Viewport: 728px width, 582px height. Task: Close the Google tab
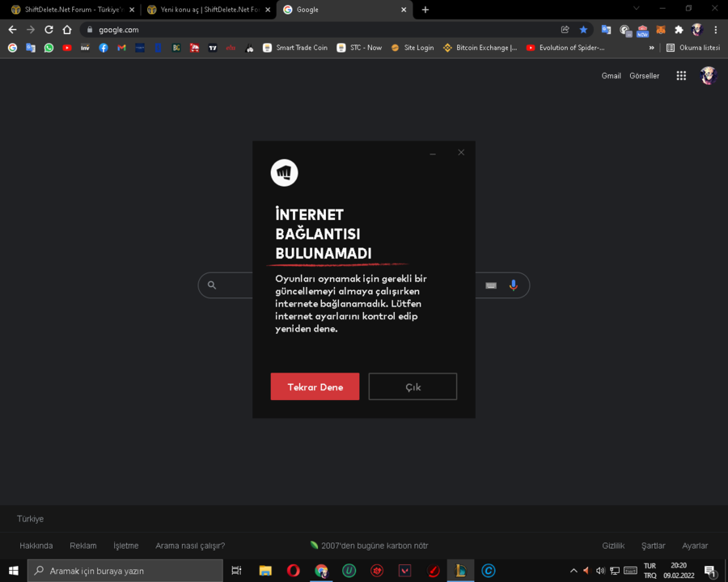click(x=404, y=9)
